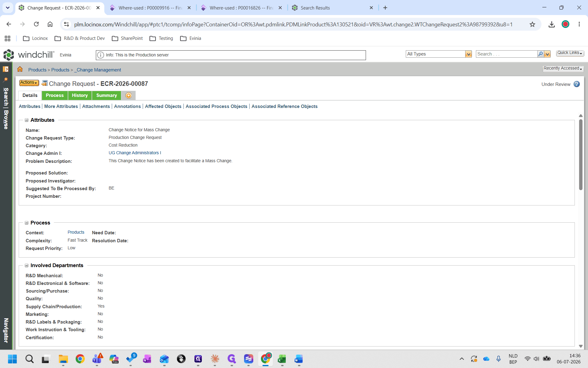Open File Explorer from taskbar
The height and width of the screenshot is (368, 588).
click(x=63, y=359)
